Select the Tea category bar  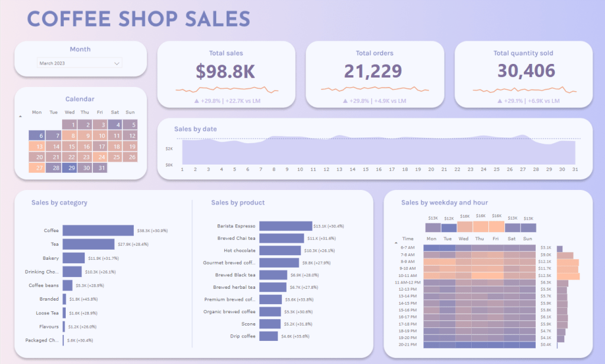click(x=88, y=244)
